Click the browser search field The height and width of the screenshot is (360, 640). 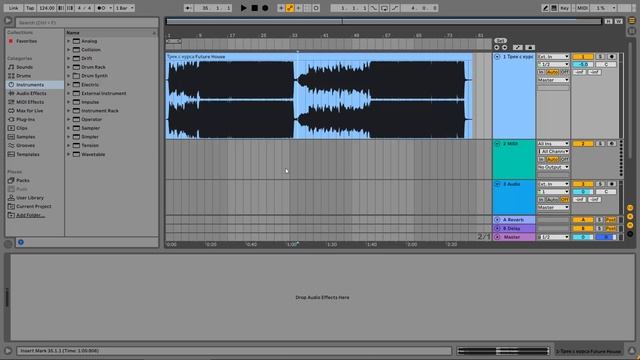pyautogui.click(x=87, y=22)
